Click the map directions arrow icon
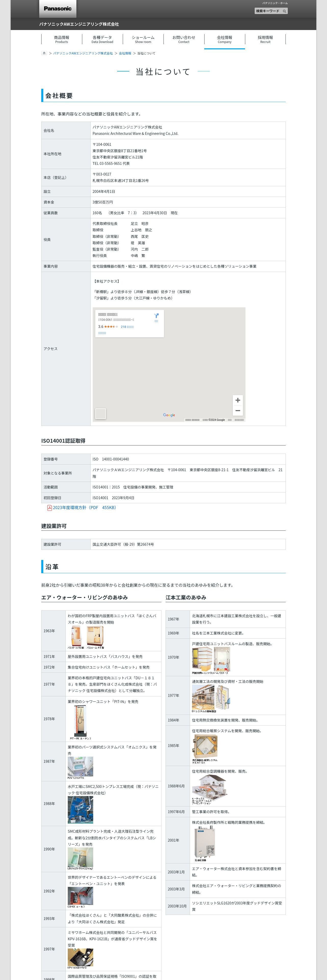Image resolution: width=327 pixels, height=980 pixels. (156, 316)
